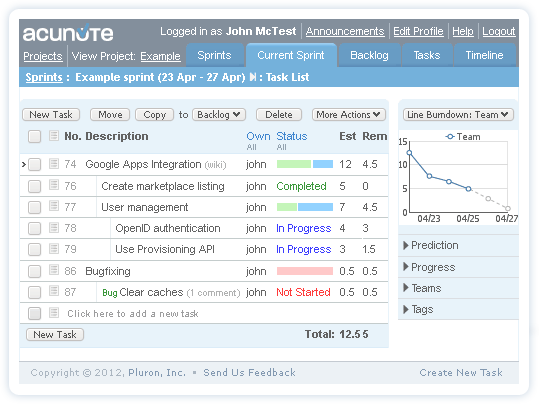Check the select-all checkbox in header
Viewport: 539px width, 405px height.
(34, 136)
